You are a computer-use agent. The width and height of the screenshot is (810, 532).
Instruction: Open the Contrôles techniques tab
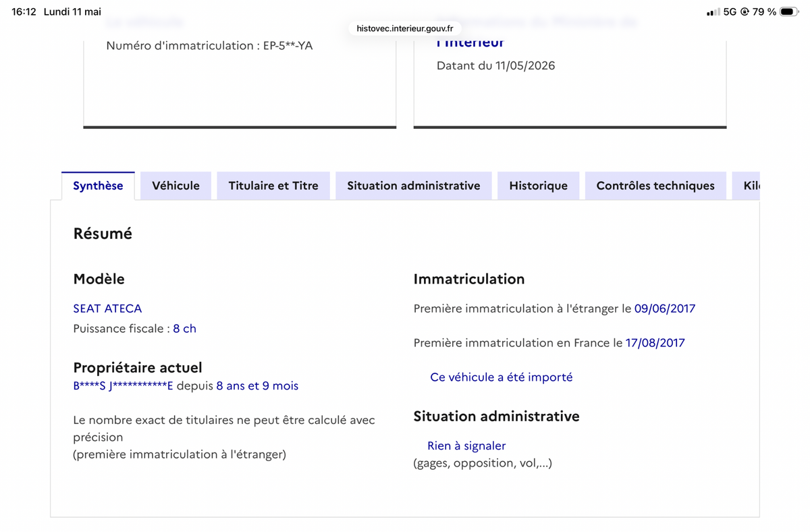[655, 186]
